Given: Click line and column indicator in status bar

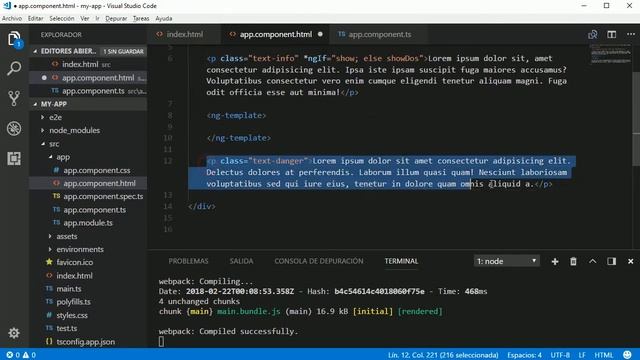Looking at the screenshot, I should point(443,355).
